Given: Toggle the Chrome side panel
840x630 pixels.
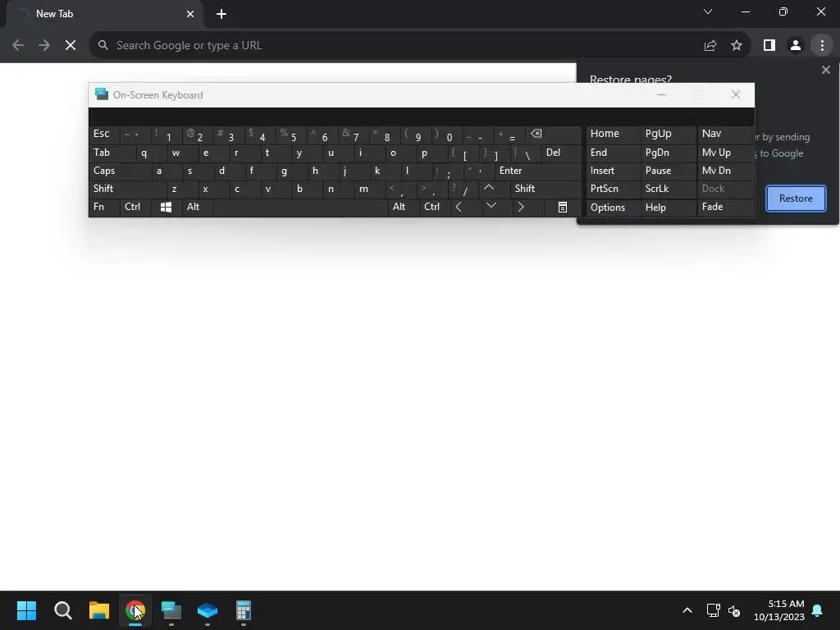Looking at the screenshot, I should (x=769, y=46).
